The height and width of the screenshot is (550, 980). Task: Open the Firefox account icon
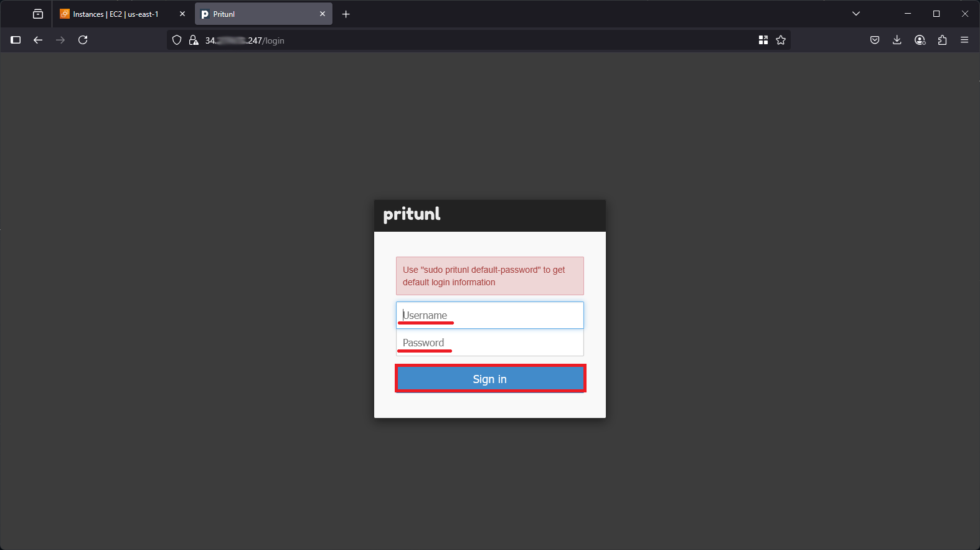coord(920,40)
